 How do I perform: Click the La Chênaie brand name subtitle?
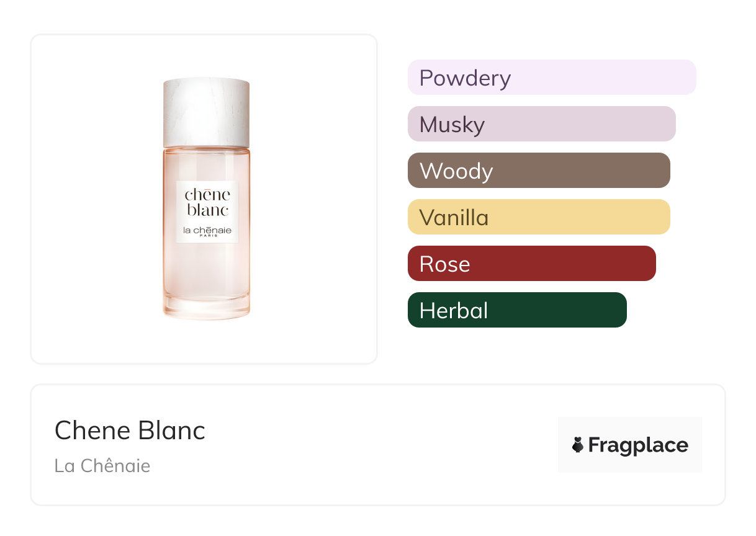102,465
